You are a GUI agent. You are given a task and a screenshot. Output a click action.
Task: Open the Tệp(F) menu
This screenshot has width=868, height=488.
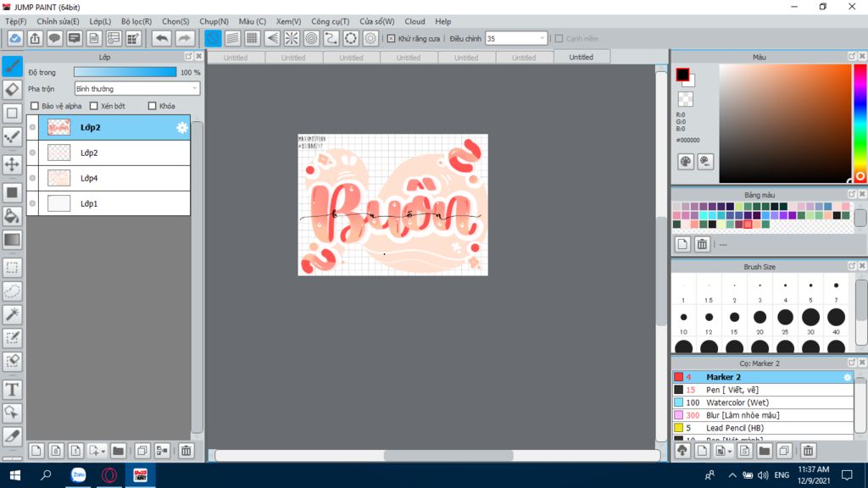pos(15,21)
